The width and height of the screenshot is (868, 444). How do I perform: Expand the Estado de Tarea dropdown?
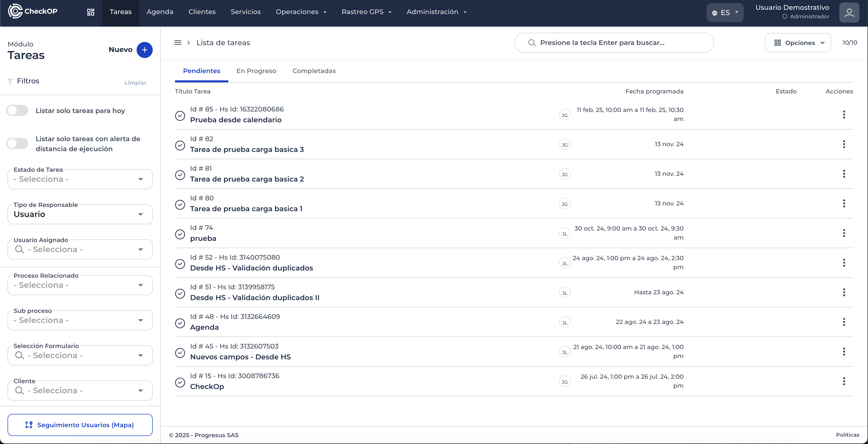[80, 179]
